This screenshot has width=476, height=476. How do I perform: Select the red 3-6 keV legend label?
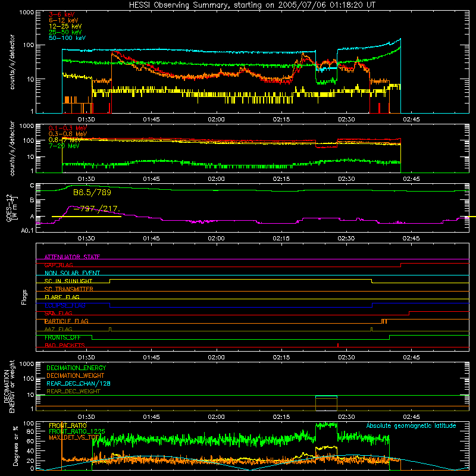tap(61, 14)
